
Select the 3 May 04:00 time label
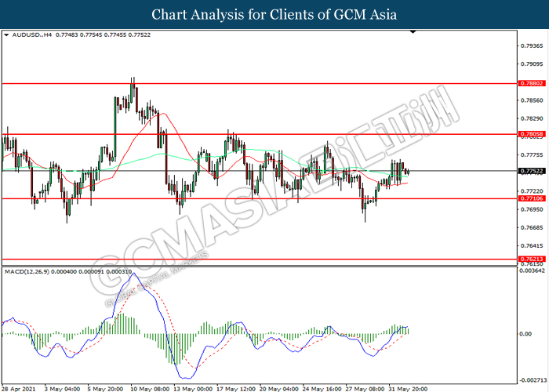pos(62,389)
